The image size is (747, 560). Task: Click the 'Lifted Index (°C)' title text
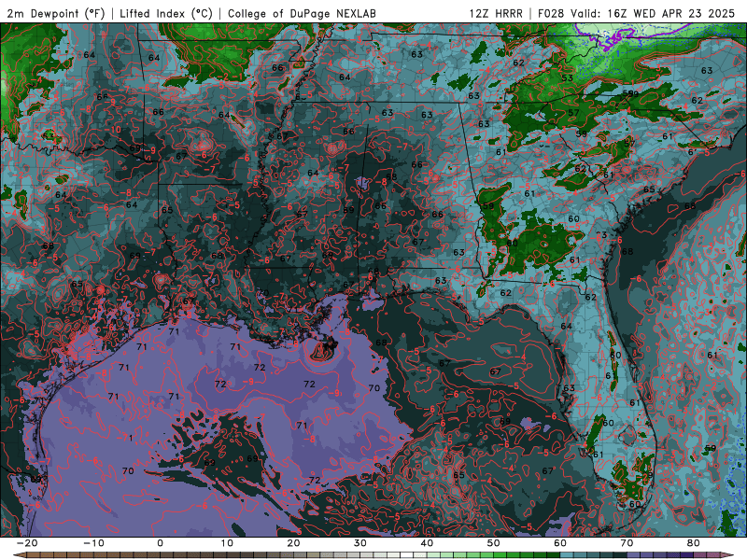[166, 13]
